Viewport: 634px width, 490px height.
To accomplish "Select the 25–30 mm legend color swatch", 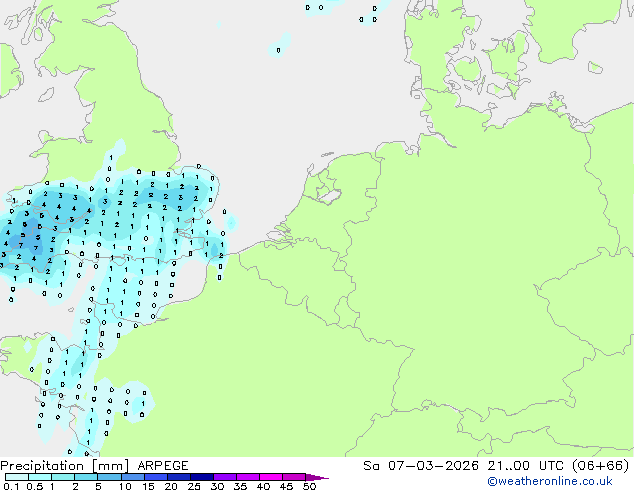I will click(202, 477).
